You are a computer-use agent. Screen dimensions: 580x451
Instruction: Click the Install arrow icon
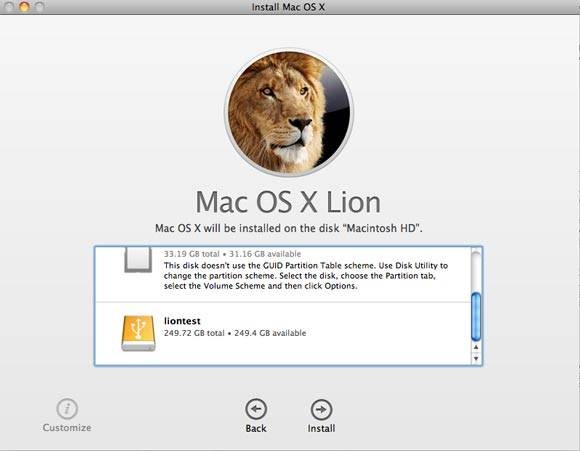(x=321, y=410)
